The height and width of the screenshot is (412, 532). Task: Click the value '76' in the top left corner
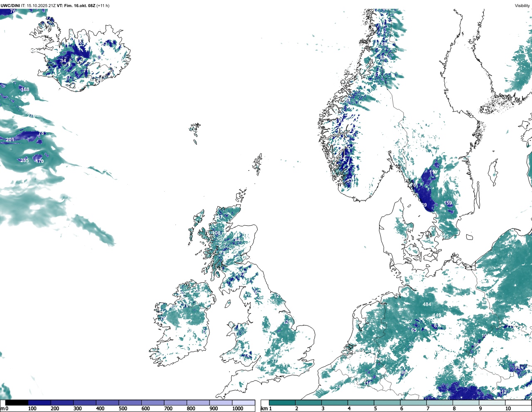pyautogui.click(x=13, y=11)
